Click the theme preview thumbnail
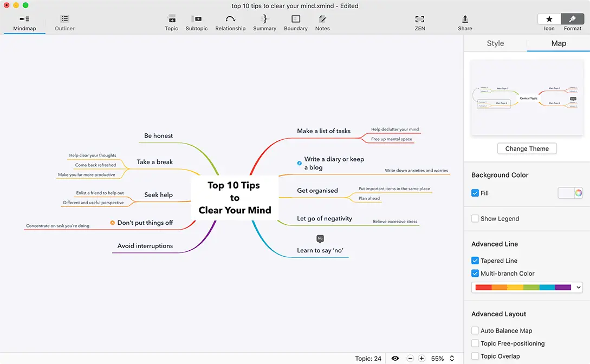The image size is (590, 364). tap(527, 97)
